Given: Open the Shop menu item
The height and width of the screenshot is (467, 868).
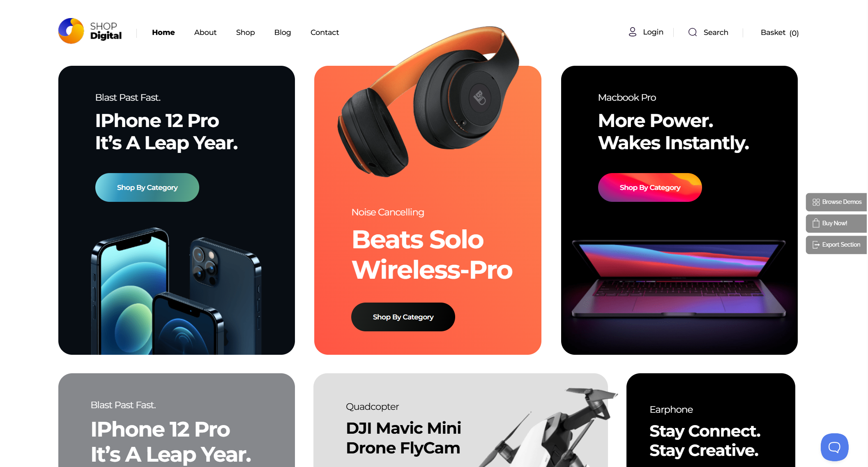Looking at the screenshot, I should point(245,32).
